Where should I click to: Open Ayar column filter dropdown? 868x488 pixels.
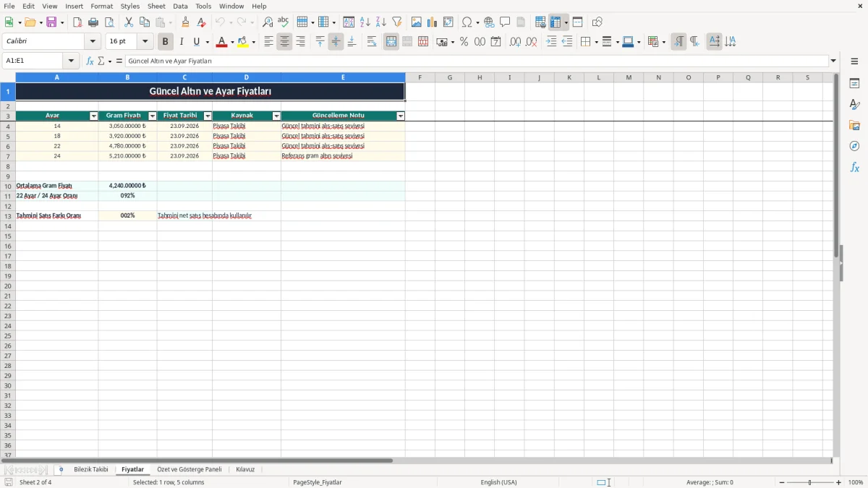point(93,116)
